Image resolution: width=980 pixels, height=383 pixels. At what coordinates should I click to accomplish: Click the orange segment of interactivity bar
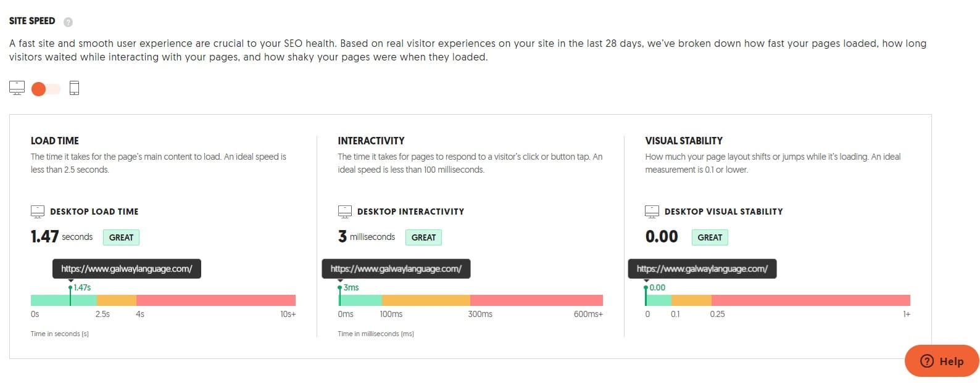click(426, 300)
